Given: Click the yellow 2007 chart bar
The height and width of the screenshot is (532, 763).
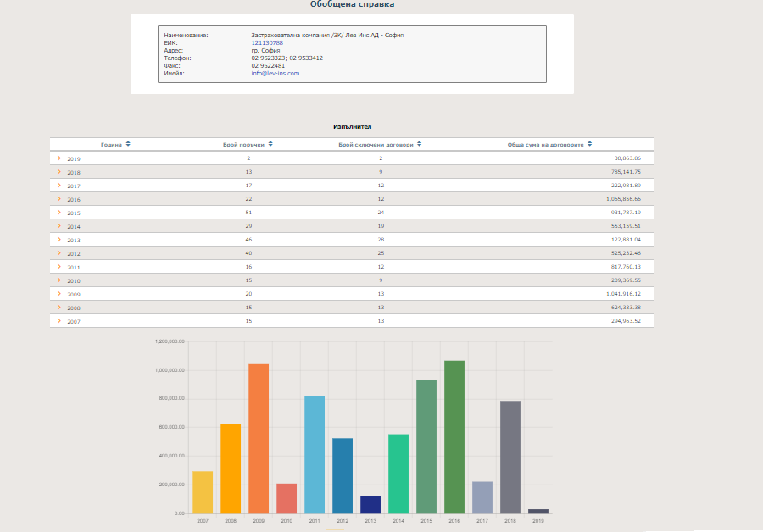Looking at the screenshot, I should pos(203,491).
